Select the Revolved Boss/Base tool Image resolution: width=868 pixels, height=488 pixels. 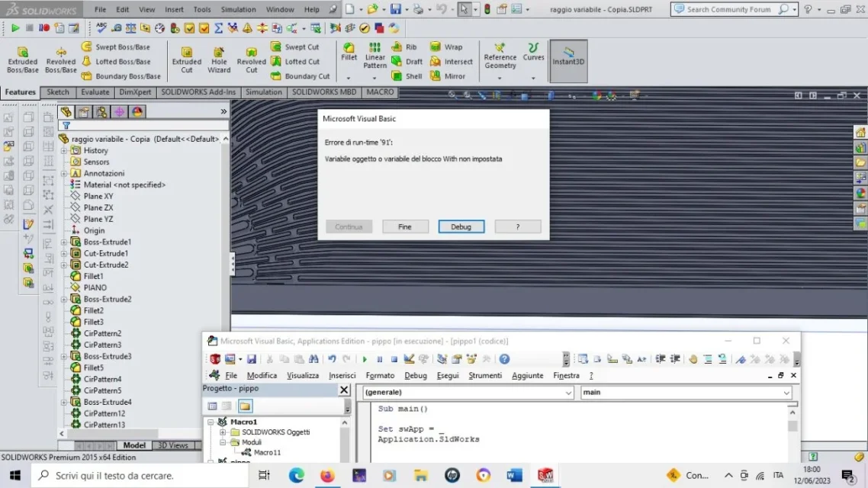point(60,59)
